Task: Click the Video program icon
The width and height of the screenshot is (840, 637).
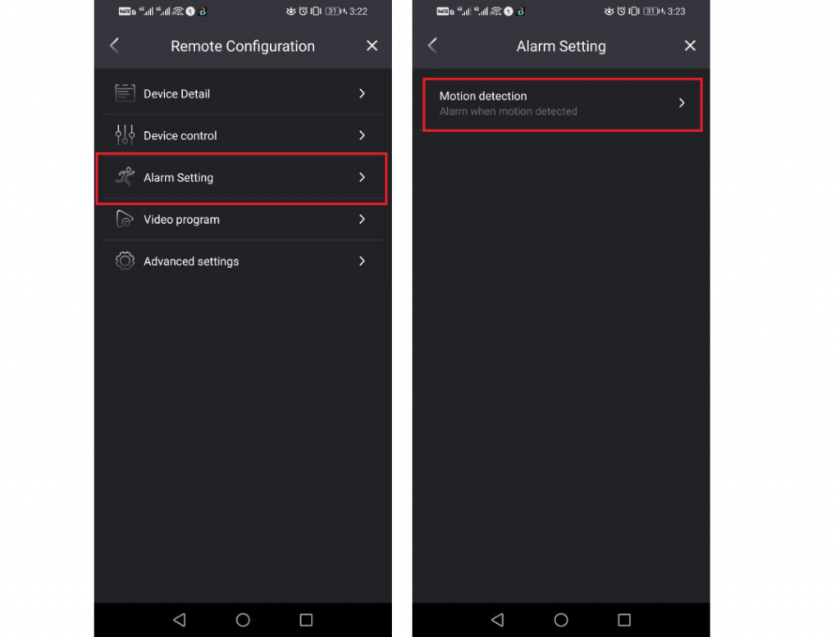Action: click(x=125, y=219)
